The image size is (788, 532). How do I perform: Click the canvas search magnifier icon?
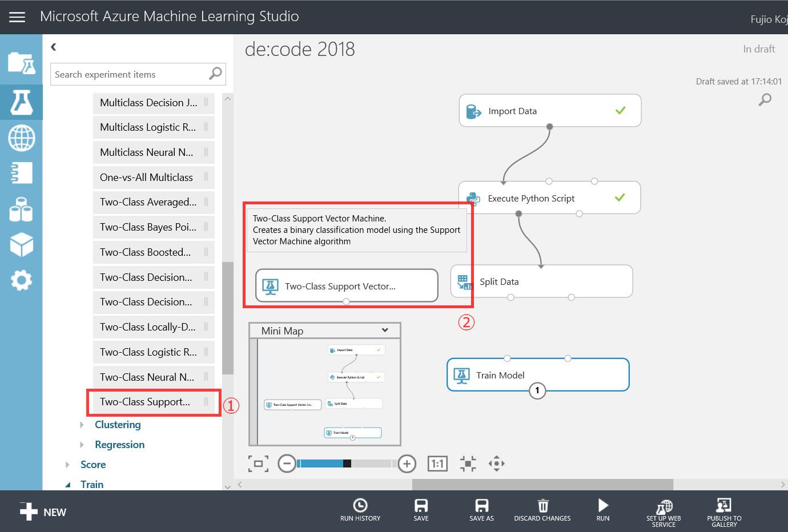[765, 100]
